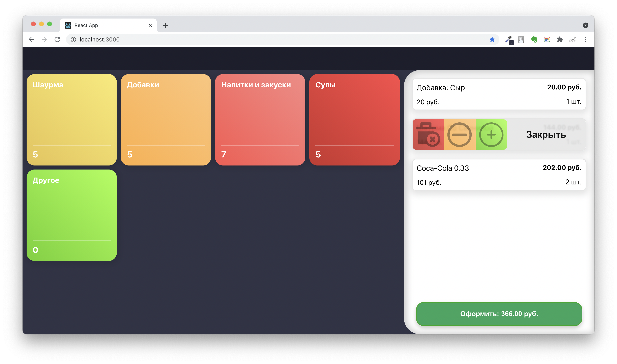
Task: Click the count 7 on Напитки card
Action: pos(224,154)
